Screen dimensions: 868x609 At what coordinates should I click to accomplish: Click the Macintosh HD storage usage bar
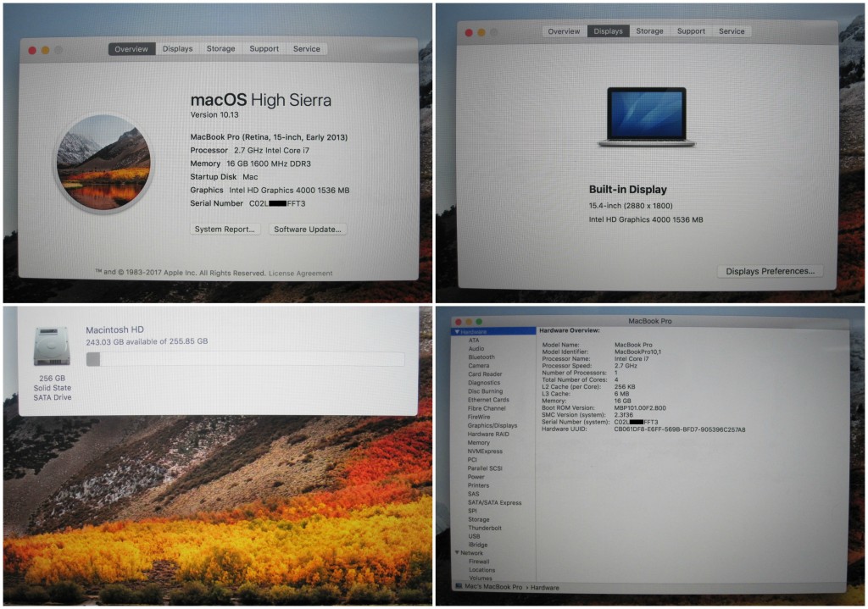point(245,359)
